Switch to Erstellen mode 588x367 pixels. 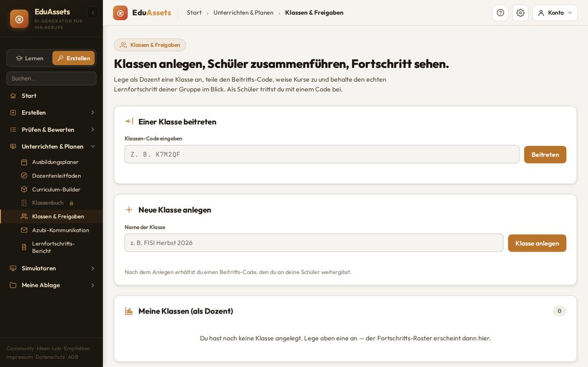pyautogui.click(x=74, y=58)
